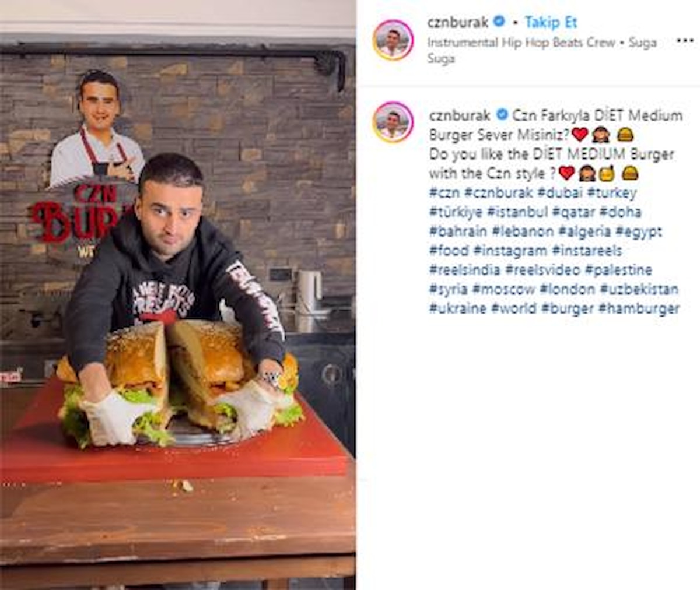Open the #uzbekistan hashtag

(639, 289)
